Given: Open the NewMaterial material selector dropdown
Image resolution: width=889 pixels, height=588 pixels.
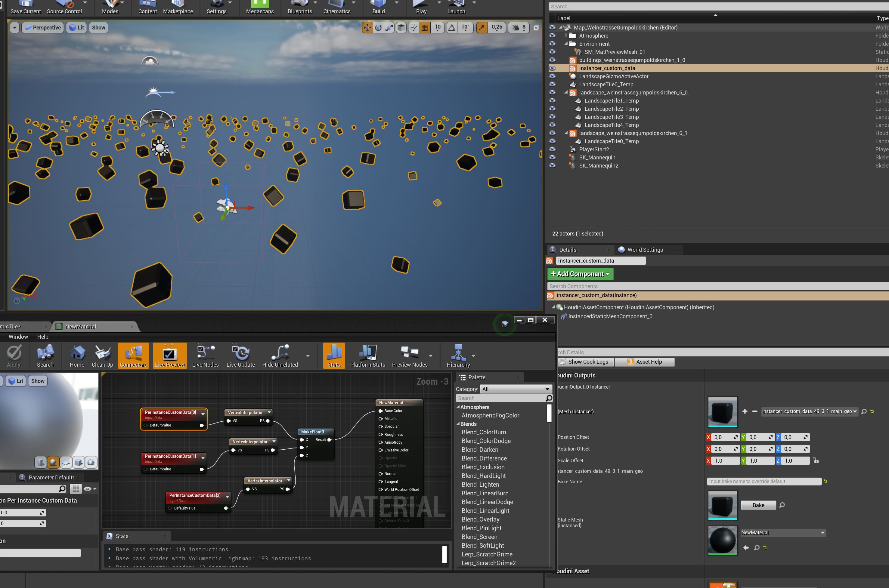Looking at the screenshot, I should click(x=783, y=532).
